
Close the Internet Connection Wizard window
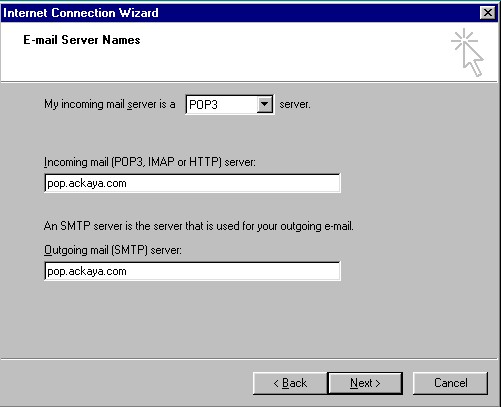click(488, 13)
